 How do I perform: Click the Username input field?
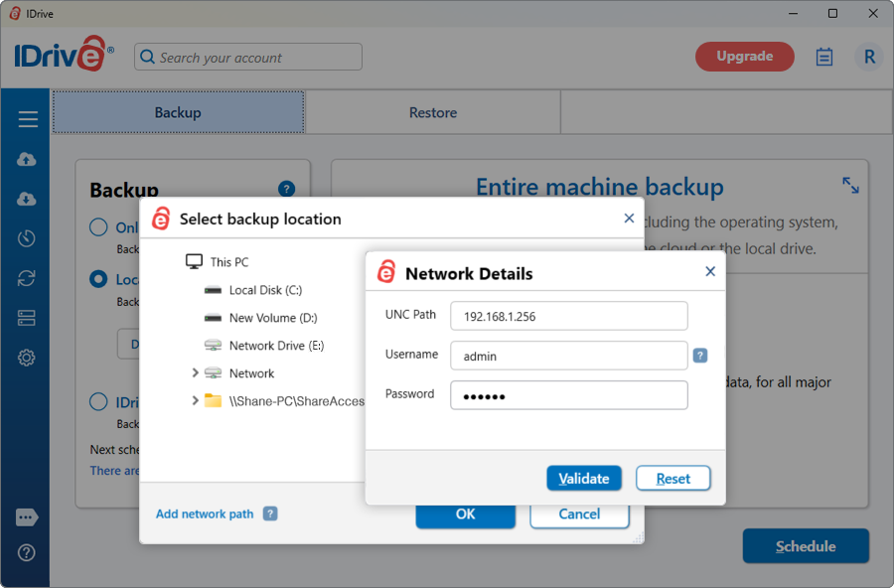(569, 356)
